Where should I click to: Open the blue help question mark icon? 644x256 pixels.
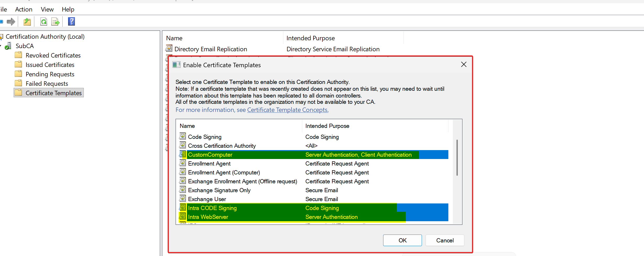pyautogui.click(x=71, y=21)
